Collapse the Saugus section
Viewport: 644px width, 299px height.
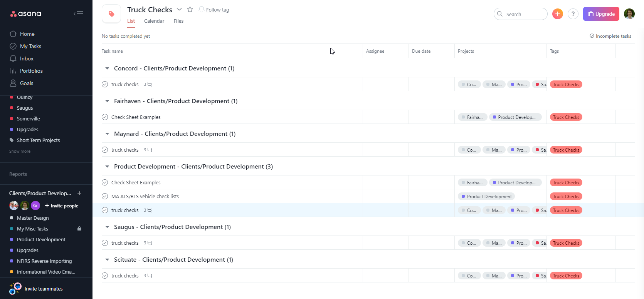[x=107, y=227]
